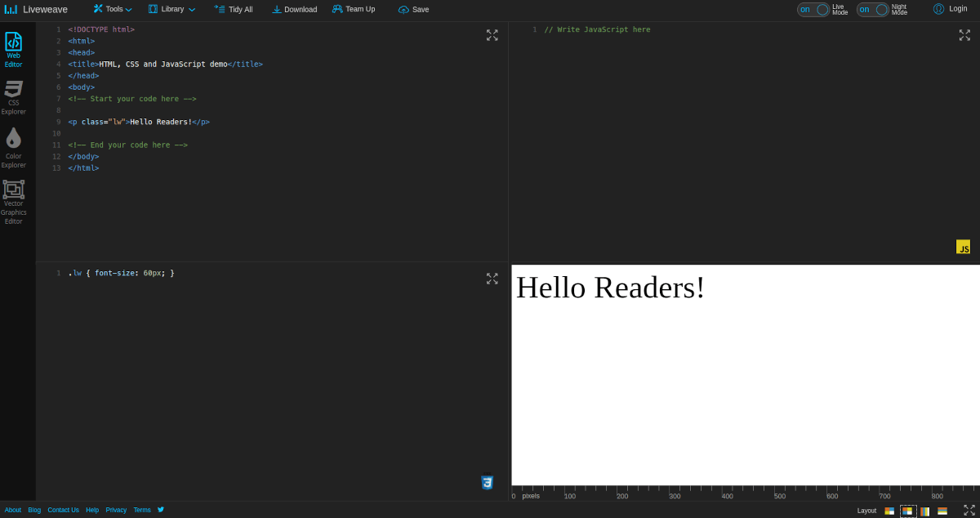Click Save in the toolbar
This screenshot has width=980, height=518.
coord(413,9)
